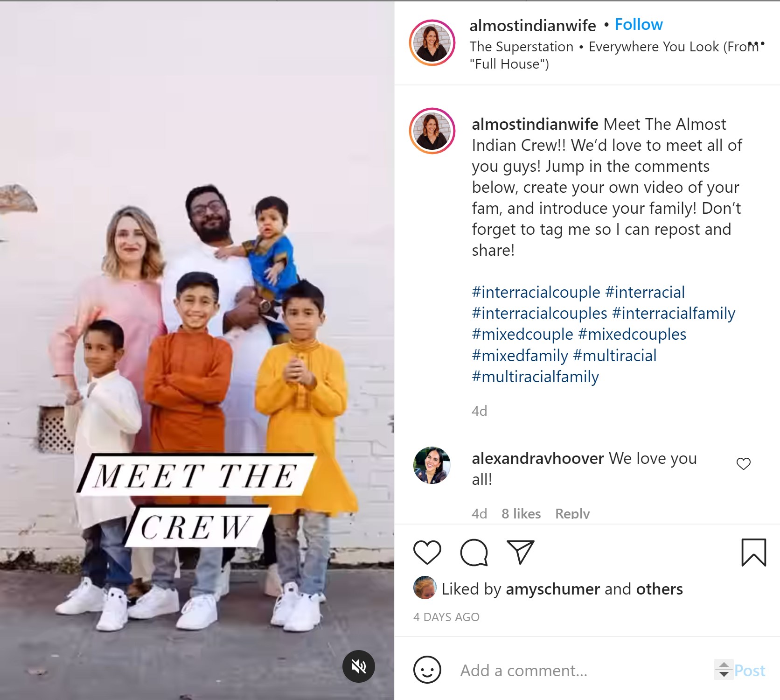Open alexandravhoover's profile avatar

tap(432, 465)
